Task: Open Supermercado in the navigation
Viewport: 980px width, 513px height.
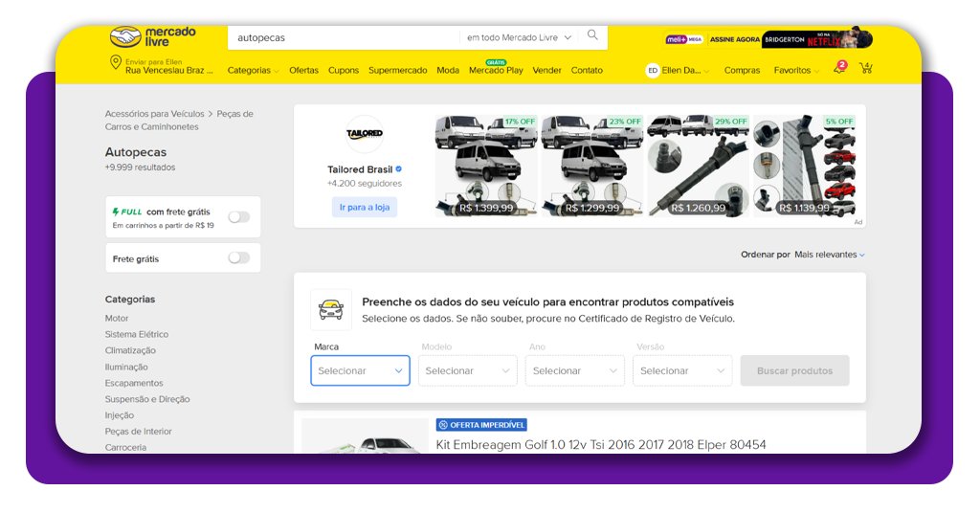Action: coord(397,71)
